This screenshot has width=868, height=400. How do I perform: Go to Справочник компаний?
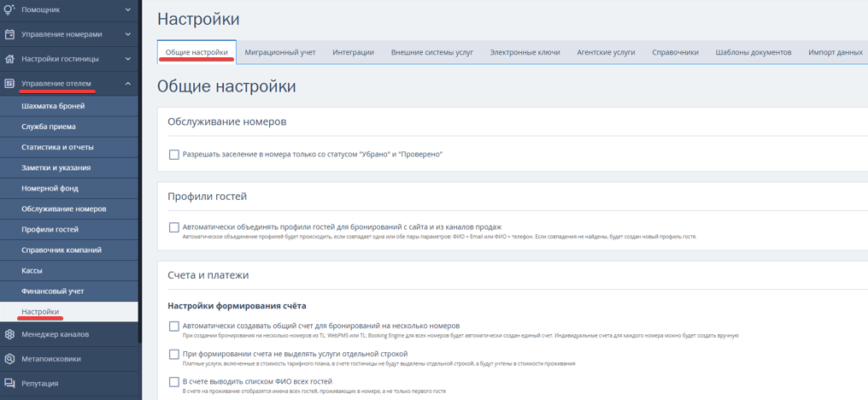pyautogui.click(x=69, y=250)
